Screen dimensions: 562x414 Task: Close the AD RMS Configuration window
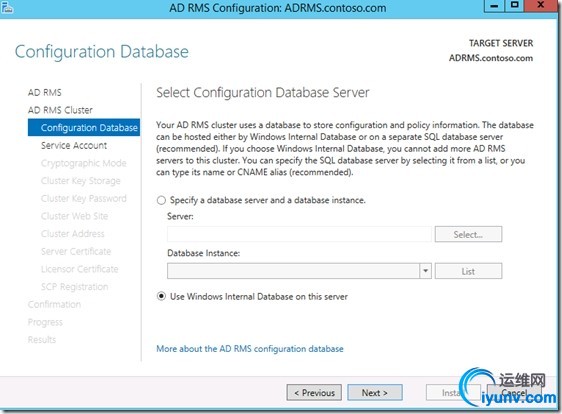click(x=541, y=6)
